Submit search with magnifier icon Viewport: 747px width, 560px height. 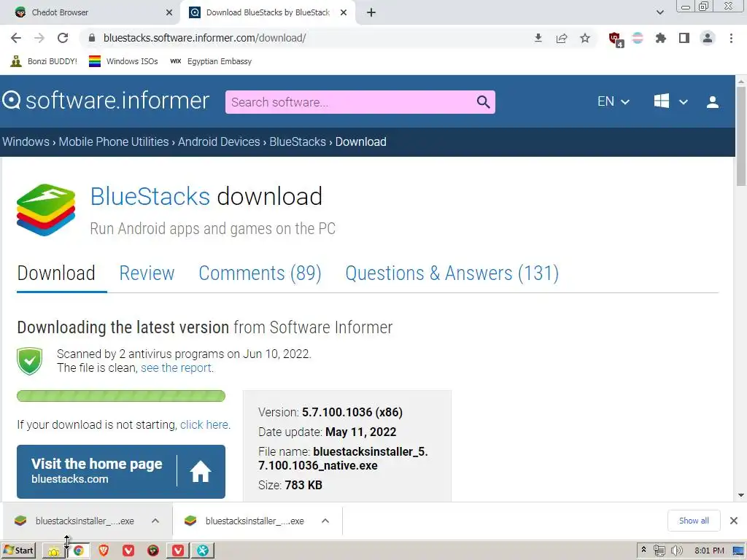[x=483, y=102]
